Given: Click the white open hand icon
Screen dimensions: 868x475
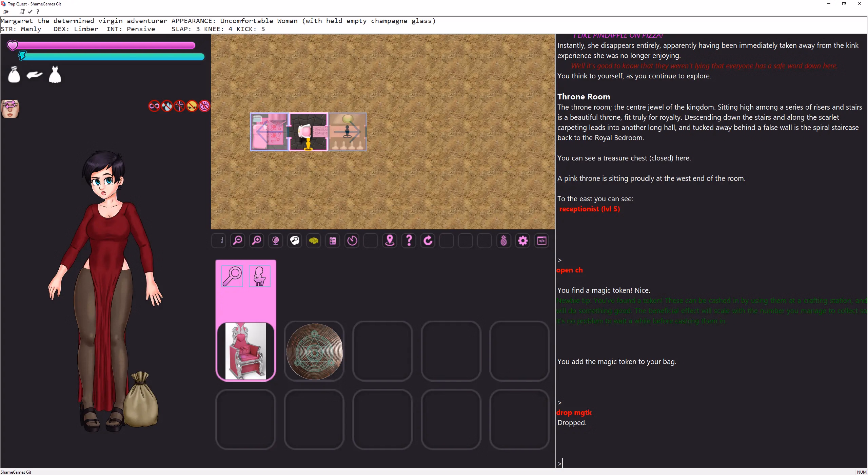Looking at the screenshot, I should coord(34,75).
